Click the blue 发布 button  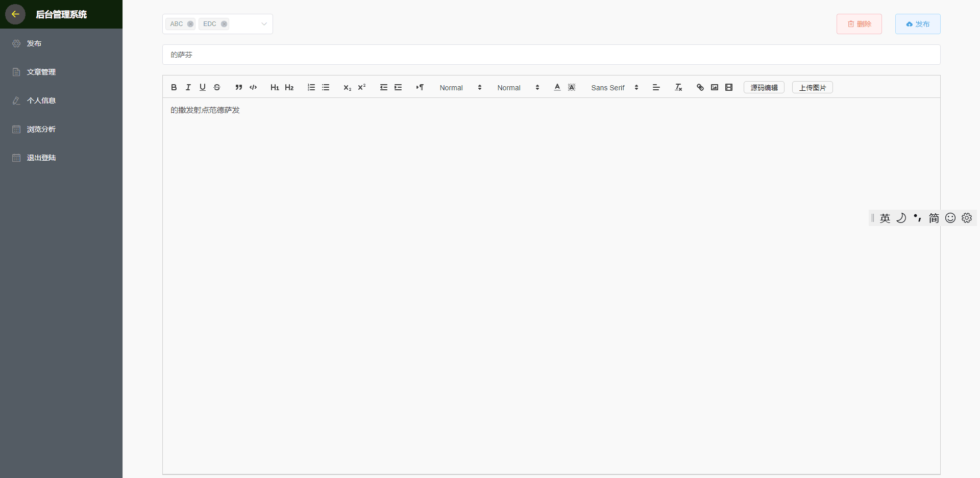point(918,24)
